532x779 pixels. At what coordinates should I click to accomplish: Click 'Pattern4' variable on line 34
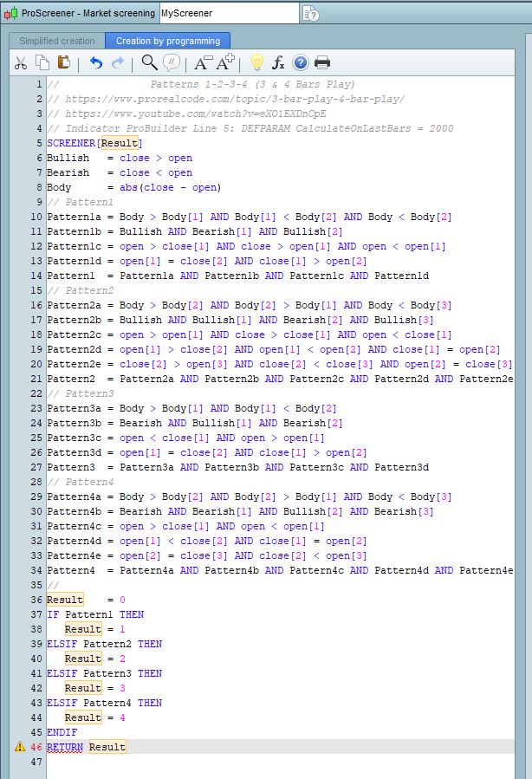71,570
